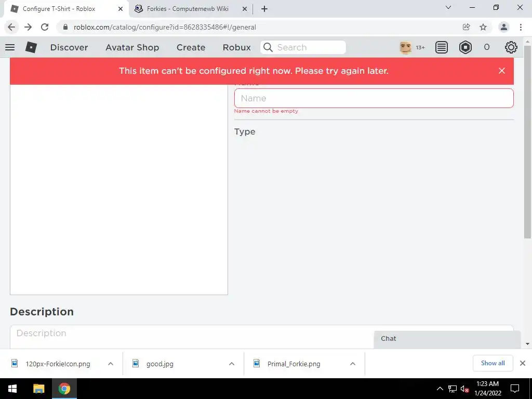
Task: Switch to the Configure T-Shirt tab
Action: [59, 9]
